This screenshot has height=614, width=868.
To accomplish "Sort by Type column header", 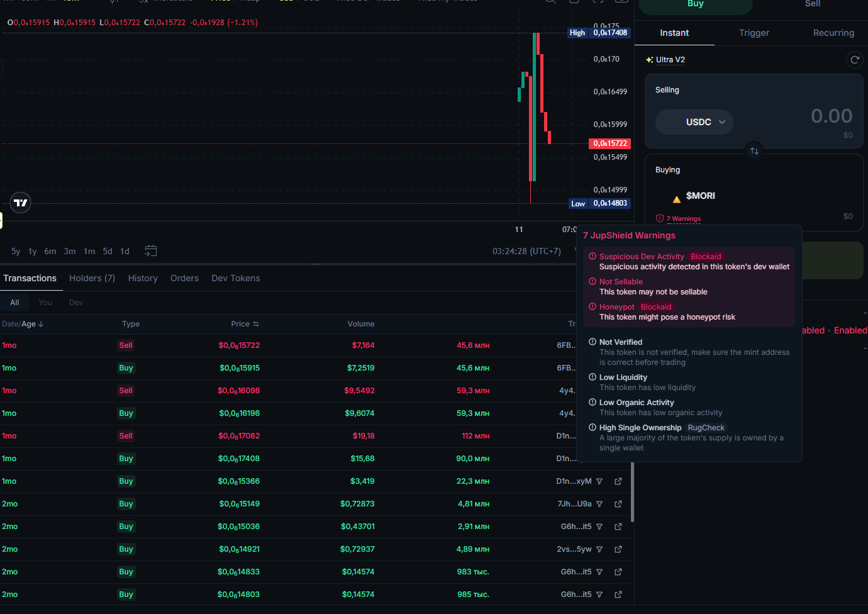I will 131,324.
